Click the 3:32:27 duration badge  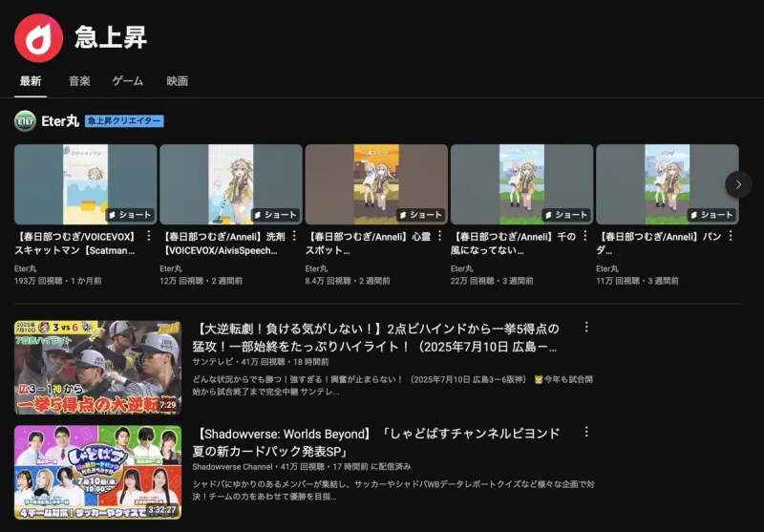161,510
